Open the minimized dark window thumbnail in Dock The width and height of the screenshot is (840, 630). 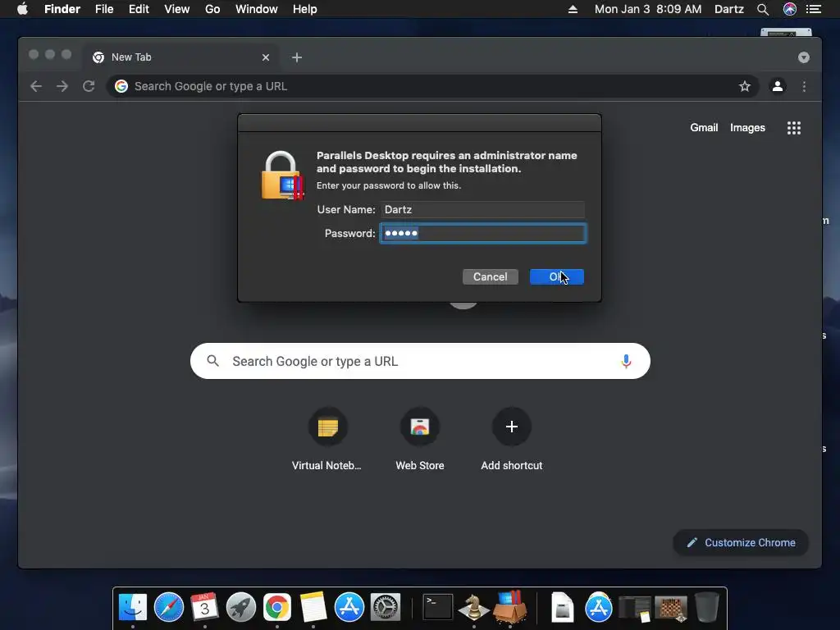[634, 609]
